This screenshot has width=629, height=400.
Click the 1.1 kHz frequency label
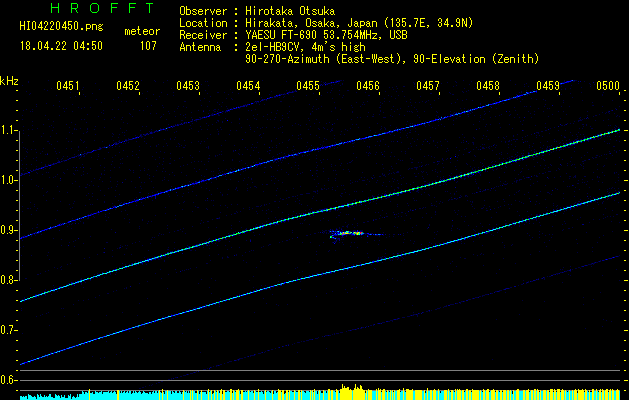tap(8, 130)
